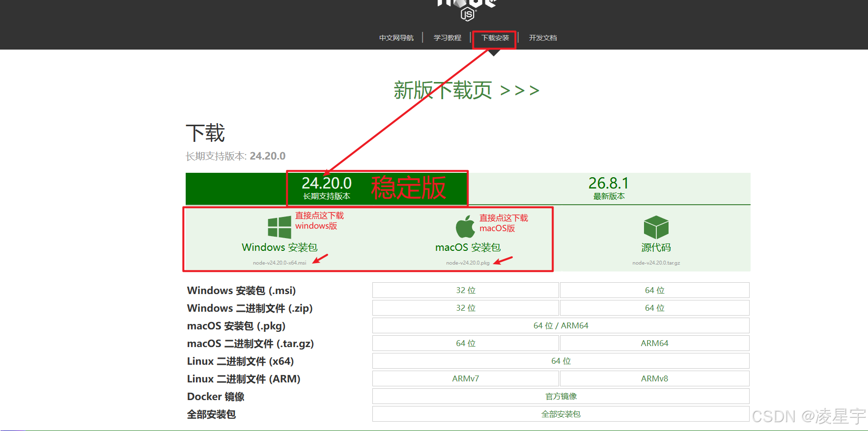Open 开发文档 menu item
The height and width of the screenshot is (431, 868).
(543, 38)
